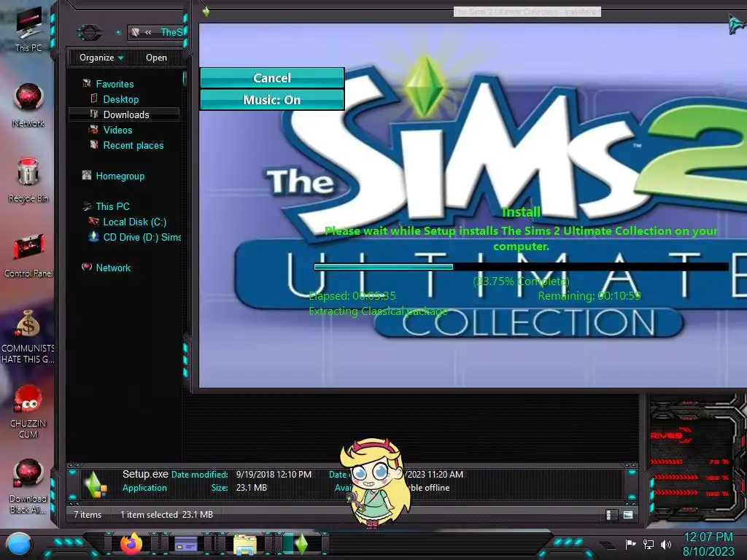747x560 pixels.
Task: Switch to details view in Explorer status bar
Action: click(612, 515)
